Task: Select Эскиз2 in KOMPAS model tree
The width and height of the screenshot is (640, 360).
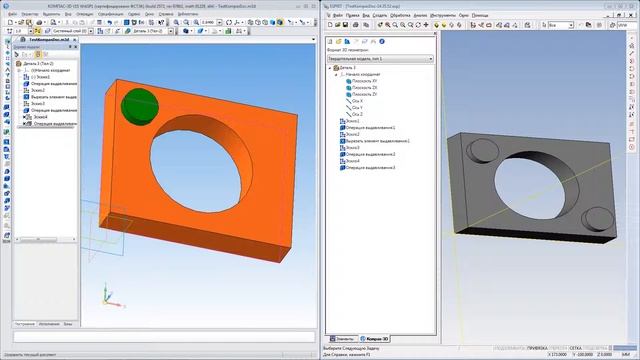Action: coord(38,90)
